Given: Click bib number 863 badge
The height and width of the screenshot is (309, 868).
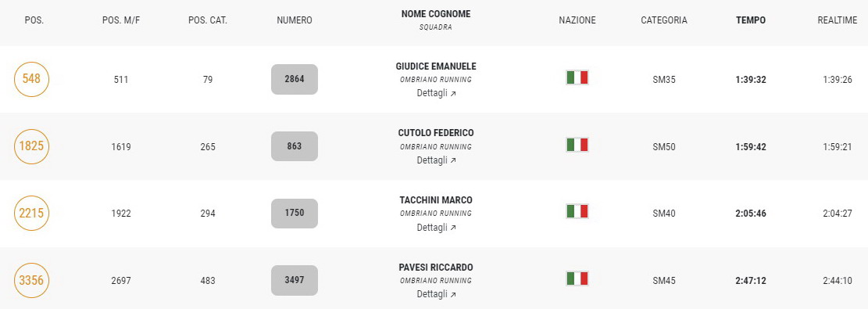Looking at the screenshot, I should click(x=295, y=146).
